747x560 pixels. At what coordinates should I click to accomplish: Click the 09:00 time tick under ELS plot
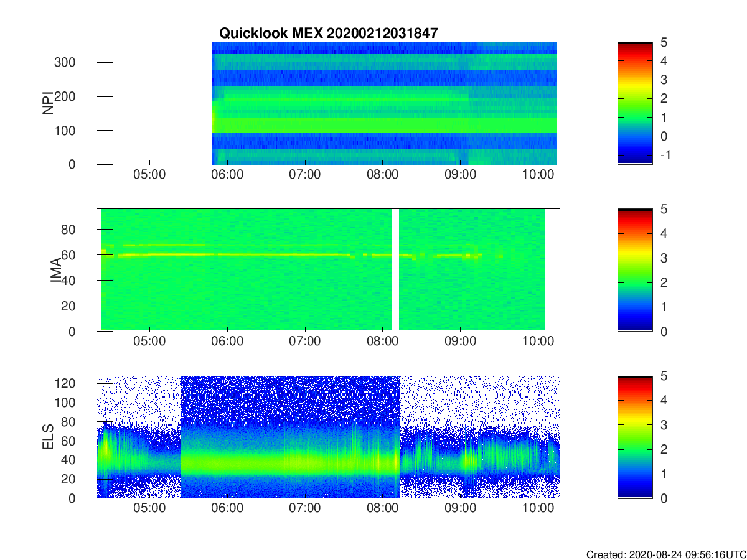pos(460,508)
